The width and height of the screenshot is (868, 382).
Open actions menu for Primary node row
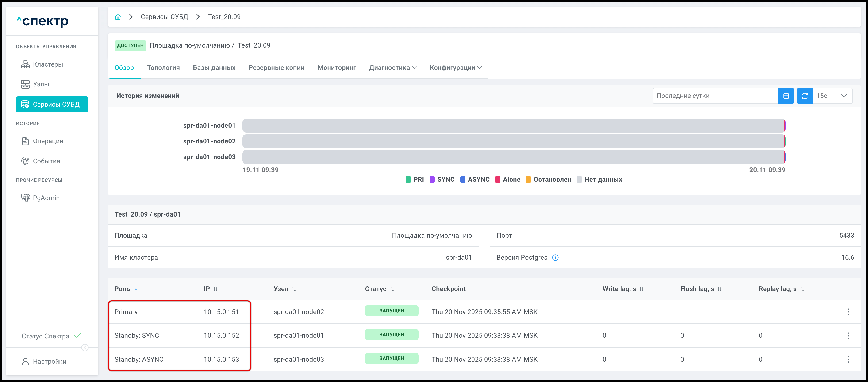point(848,312)
